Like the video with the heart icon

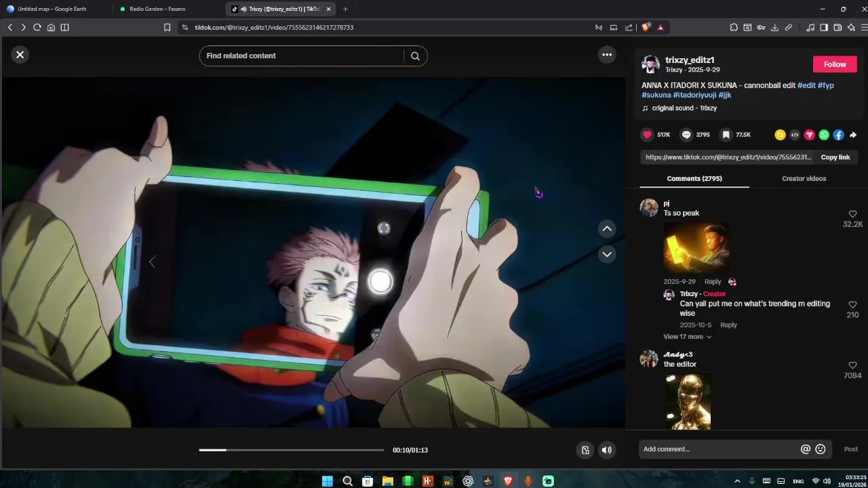(647, 135)
